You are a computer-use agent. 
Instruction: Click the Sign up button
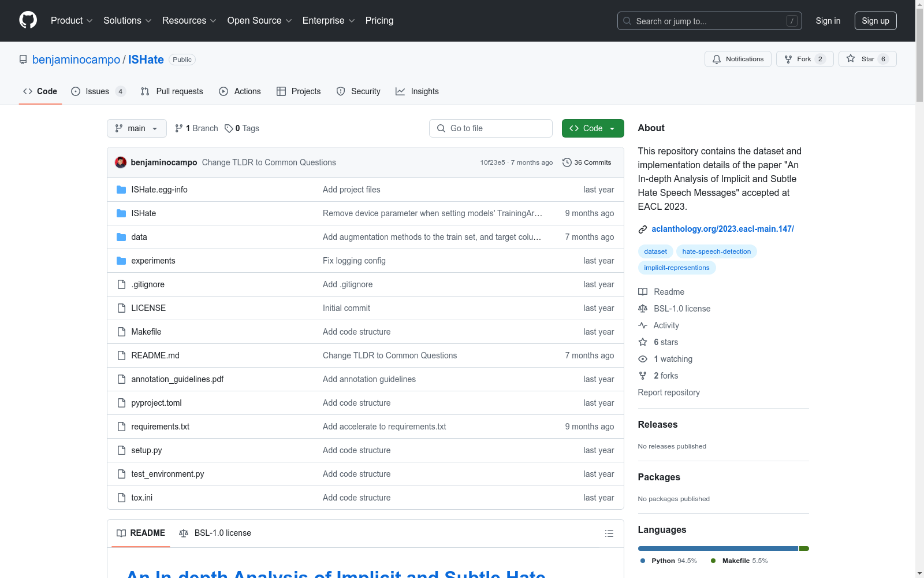pyautogui.click(x=875, y=21)
